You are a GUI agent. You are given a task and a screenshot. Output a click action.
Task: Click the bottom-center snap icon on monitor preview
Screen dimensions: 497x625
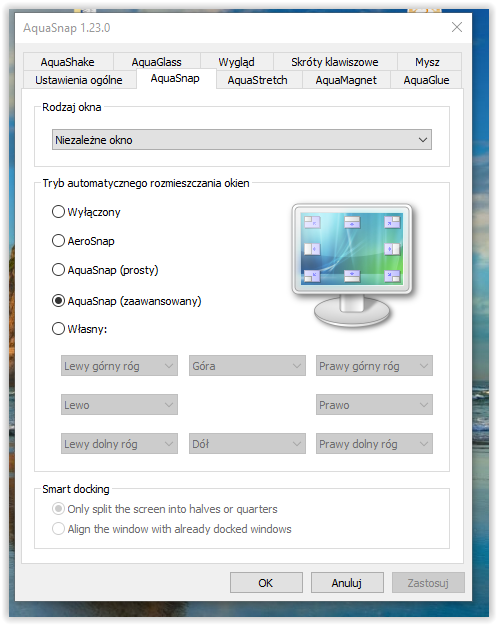352,276
